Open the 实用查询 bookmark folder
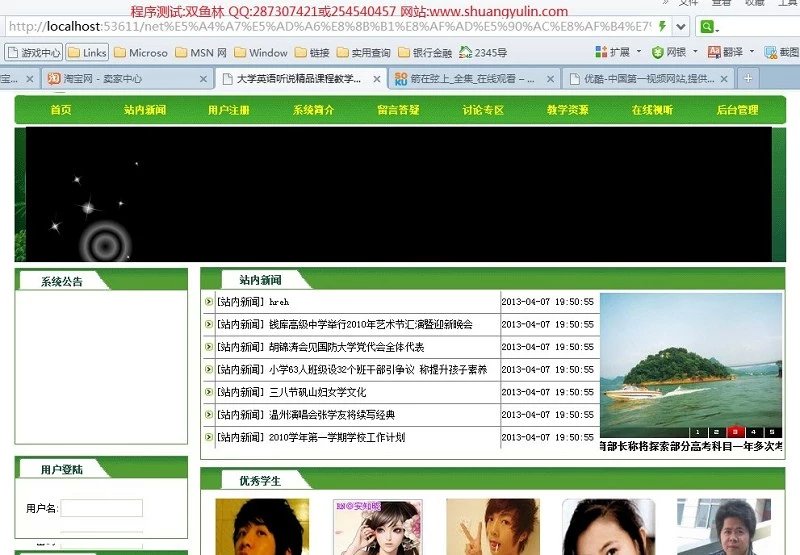 364,53
